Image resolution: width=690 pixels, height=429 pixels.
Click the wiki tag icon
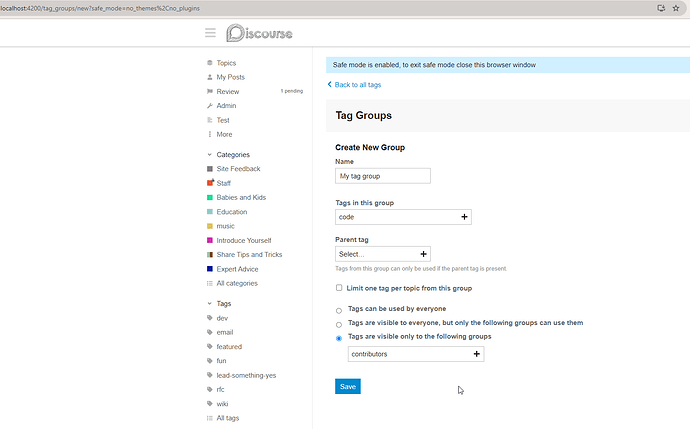(x=210, y=403)
